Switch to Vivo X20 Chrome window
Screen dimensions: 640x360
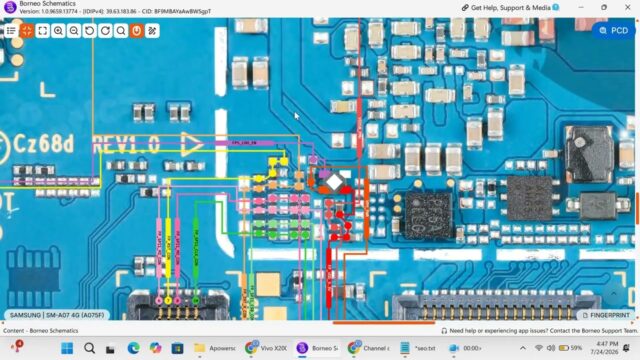coord(266,348)
